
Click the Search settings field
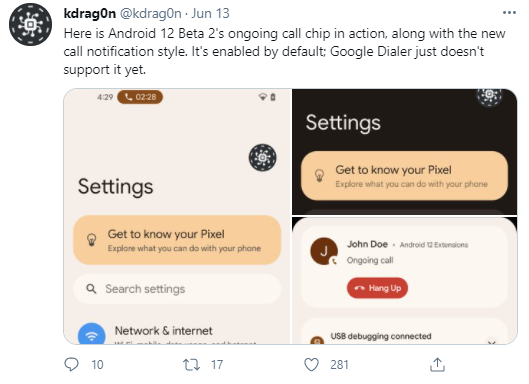coord(177,289)
